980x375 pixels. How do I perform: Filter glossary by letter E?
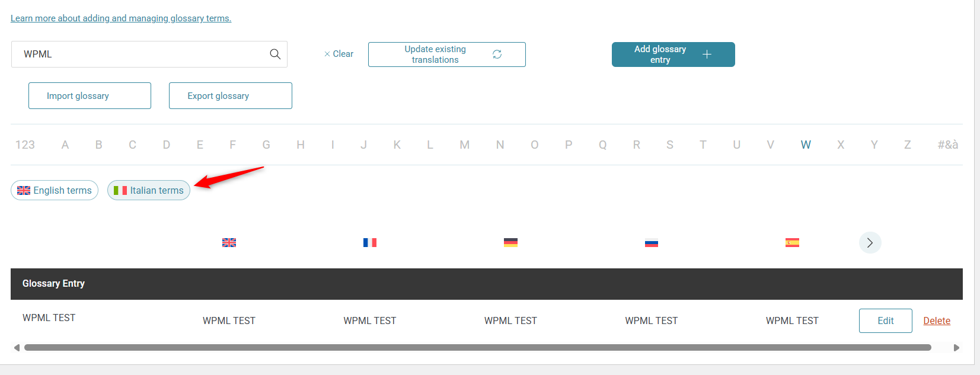click(200, 145)
